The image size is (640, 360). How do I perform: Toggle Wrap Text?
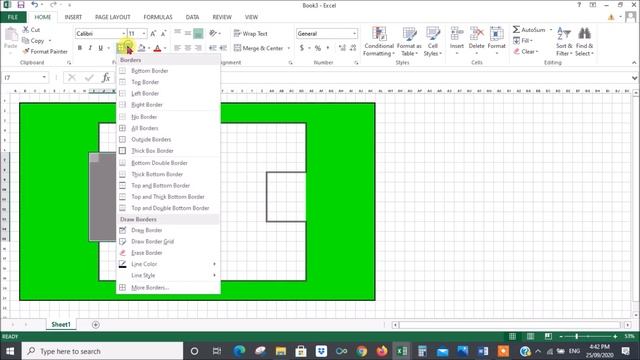[251, 33]
